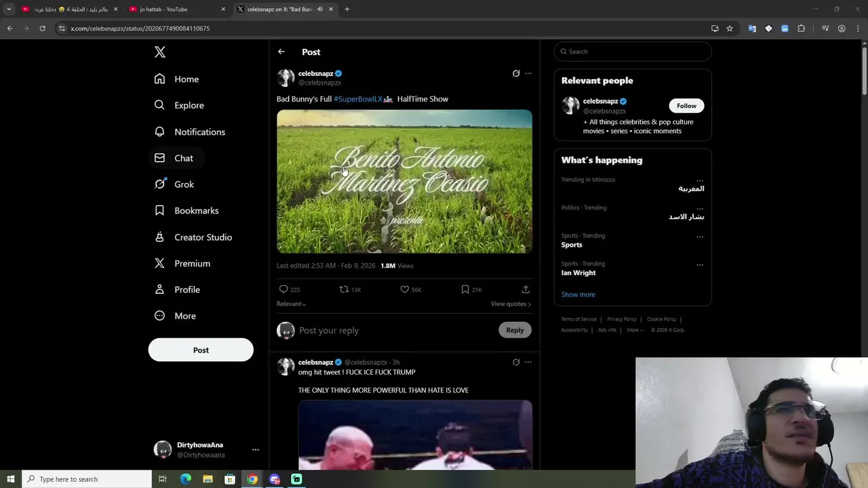Open Task View on the taskbar

(x=163, y=479)
